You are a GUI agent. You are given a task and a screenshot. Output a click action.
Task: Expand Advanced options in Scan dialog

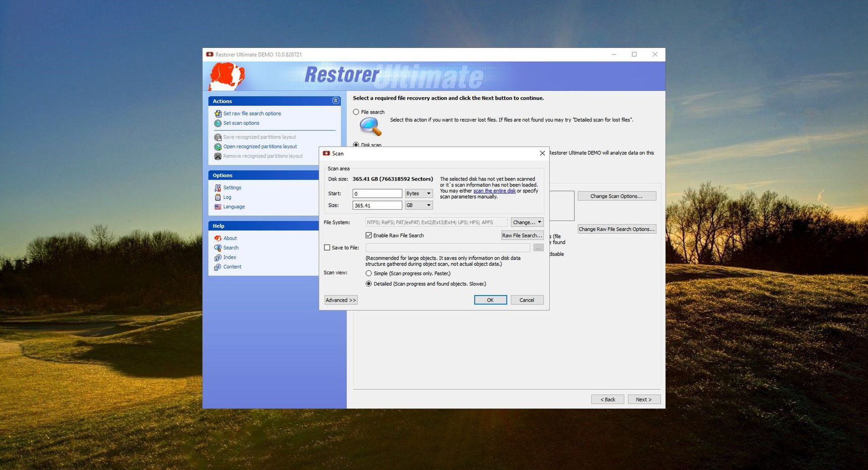341,300
